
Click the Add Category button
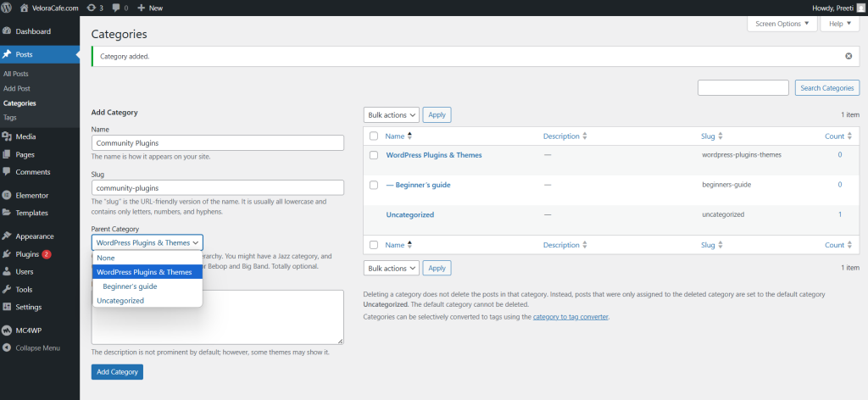click(117, 372)
